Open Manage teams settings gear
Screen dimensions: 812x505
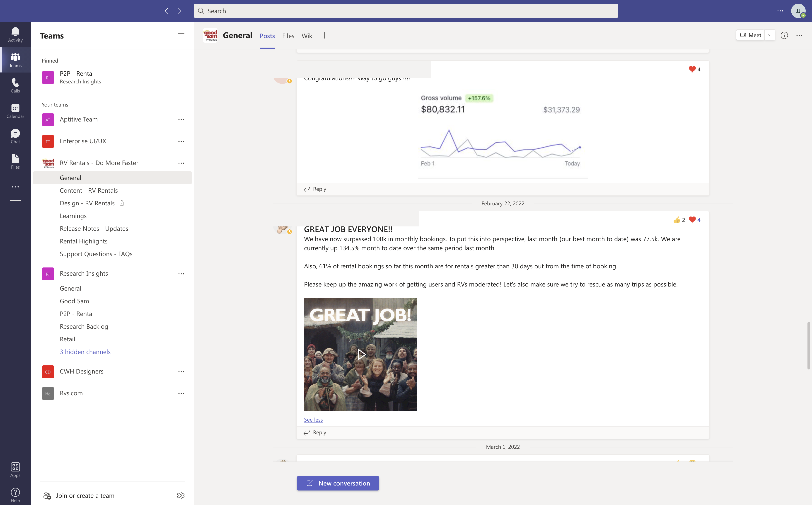pos(181,495)
